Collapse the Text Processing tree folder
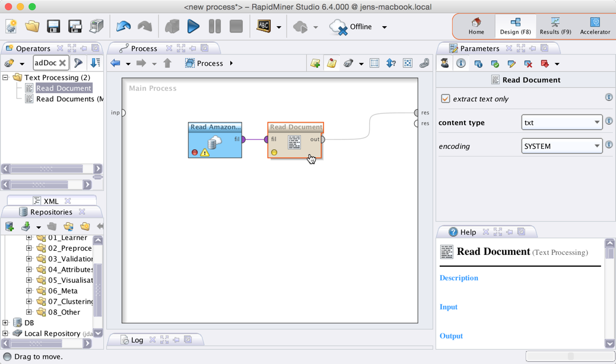Screen dimensions: 616x364 pos(6,78)
